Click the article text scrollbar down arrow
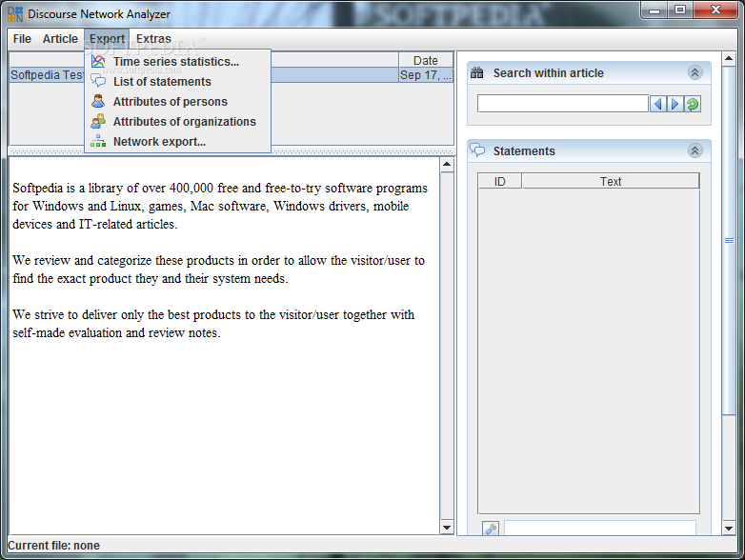Viewport: 745px width, 560px height. point(447,528)
